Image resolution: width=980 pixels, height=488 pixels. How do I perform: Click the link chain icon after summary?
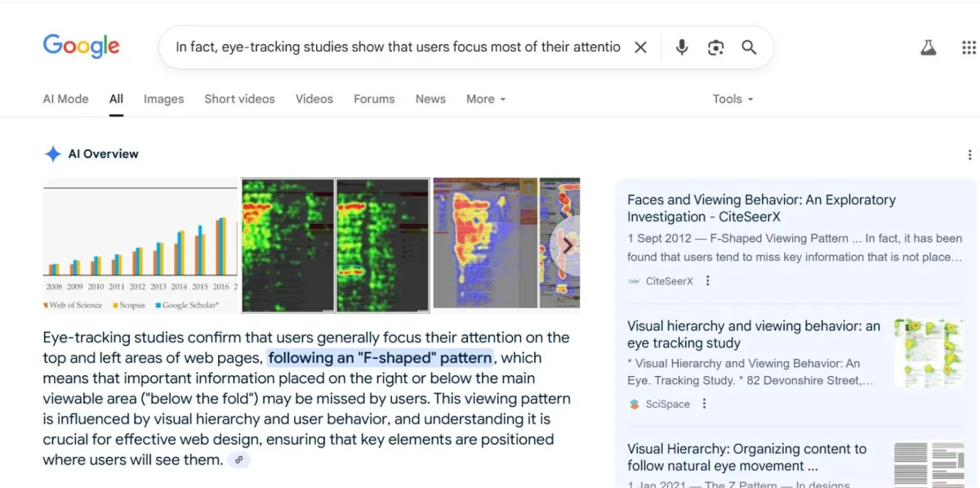click(239, 460)
